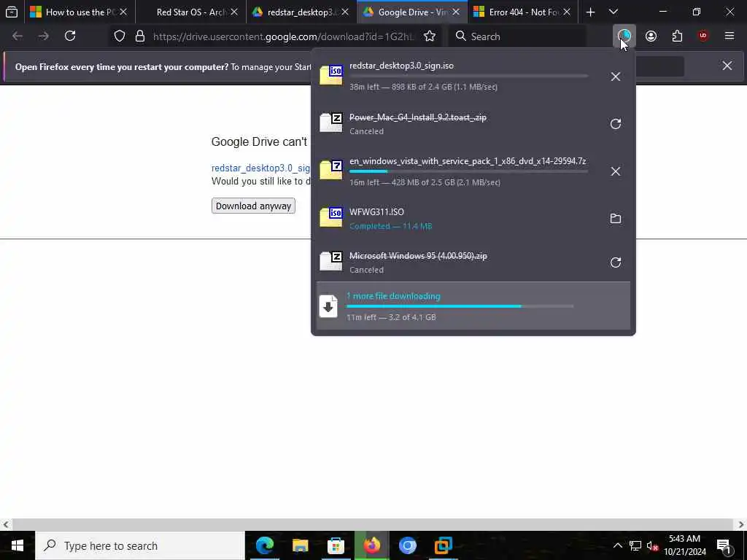This screenshot has height=560, width=747.
Task: Click the 1 more file progress bar
Action: tap(460, 307)
